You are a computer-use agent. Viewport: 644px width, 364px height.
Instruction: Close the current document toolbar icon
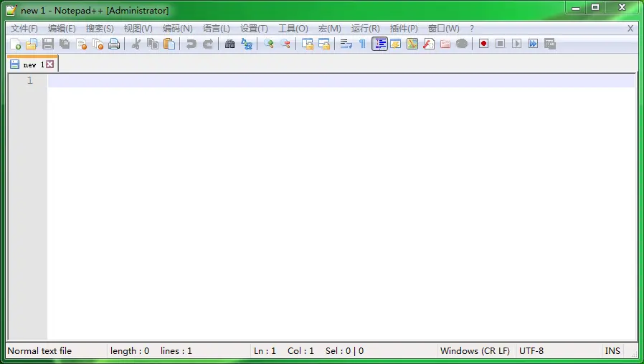click(x=81, y=44)
